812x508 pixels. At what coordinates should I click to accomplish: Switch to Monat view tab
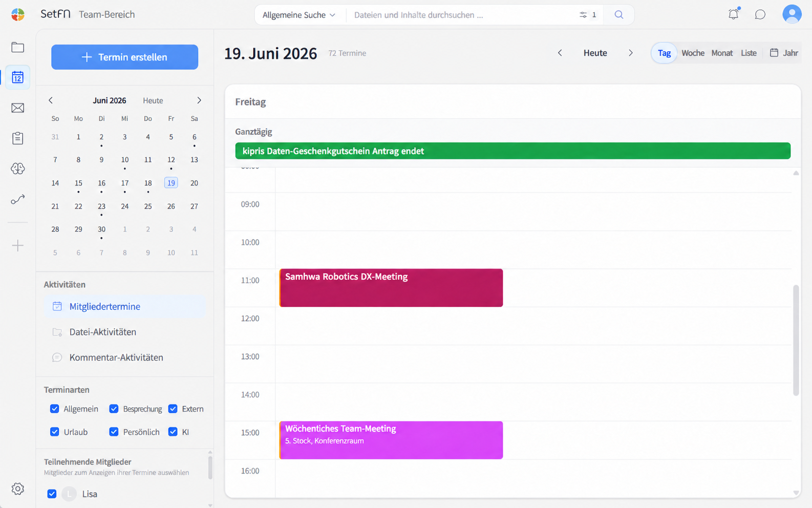722,53
